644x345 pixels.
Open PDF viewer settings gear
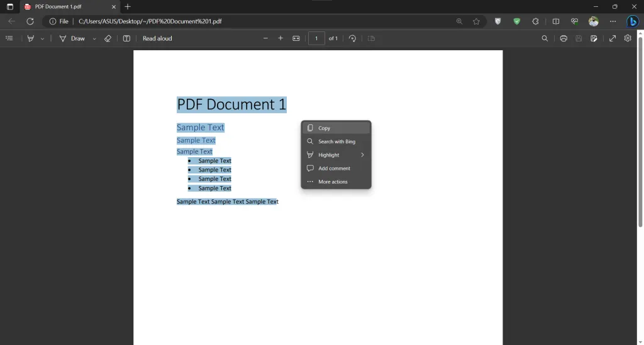[628, 38]
